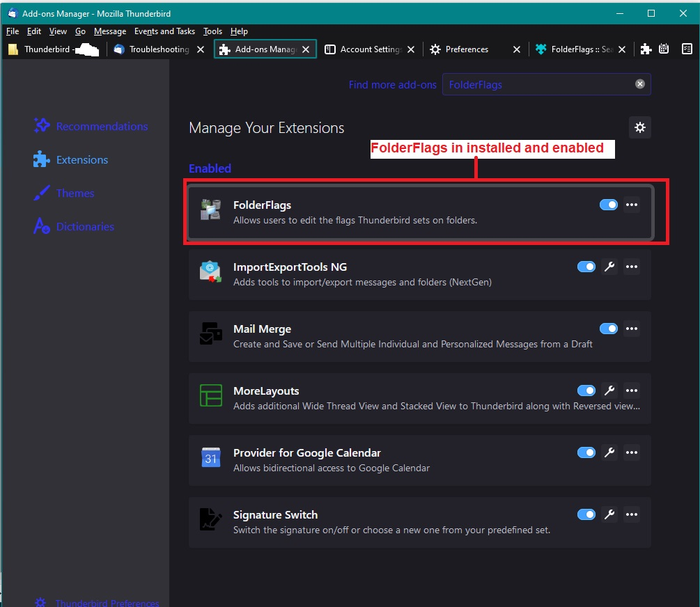
Task: Clear the add-on search field text
Action: coord(639,84)
